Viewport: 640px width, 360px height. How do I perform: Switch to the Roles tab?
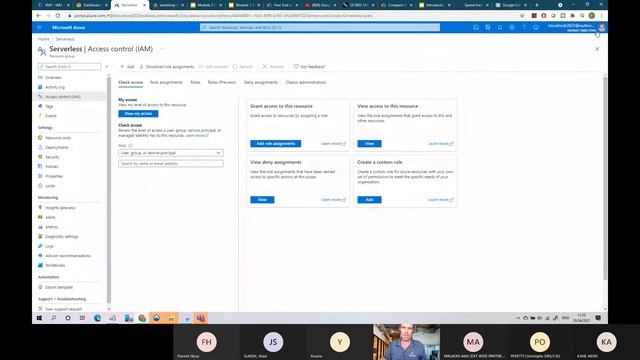(x=195, y=82)
